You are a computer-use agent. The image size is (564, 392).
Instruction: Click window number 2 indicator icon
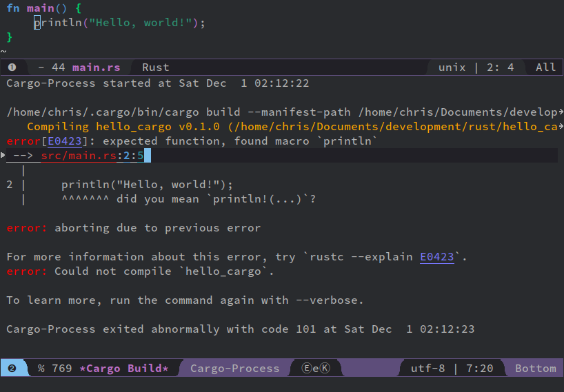click(x=12, y=369)
